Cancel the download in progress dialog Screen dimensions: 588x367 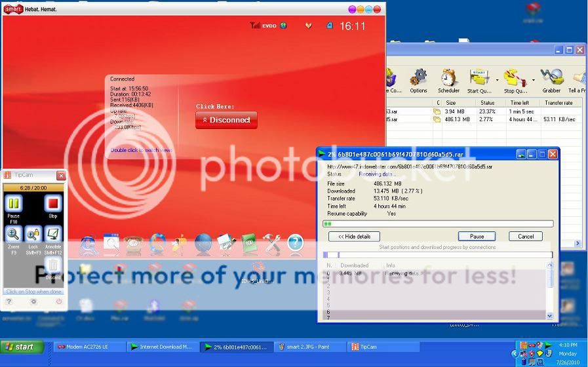(x=526, y=237)
